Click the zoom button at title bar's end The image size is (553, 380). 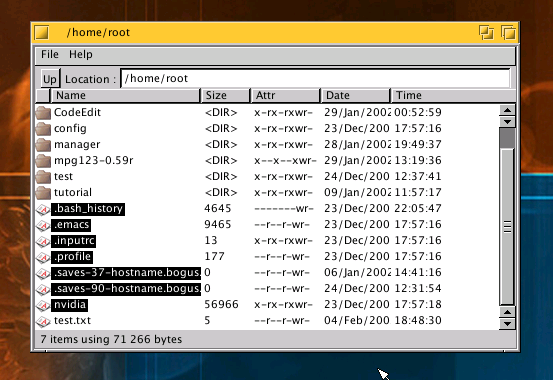tap(508, 32)
